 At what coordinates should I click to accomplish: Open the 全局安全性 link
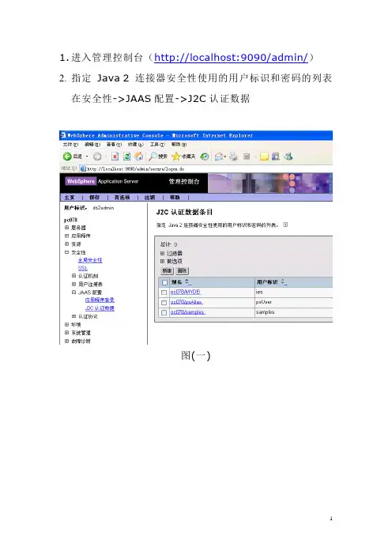90,260
